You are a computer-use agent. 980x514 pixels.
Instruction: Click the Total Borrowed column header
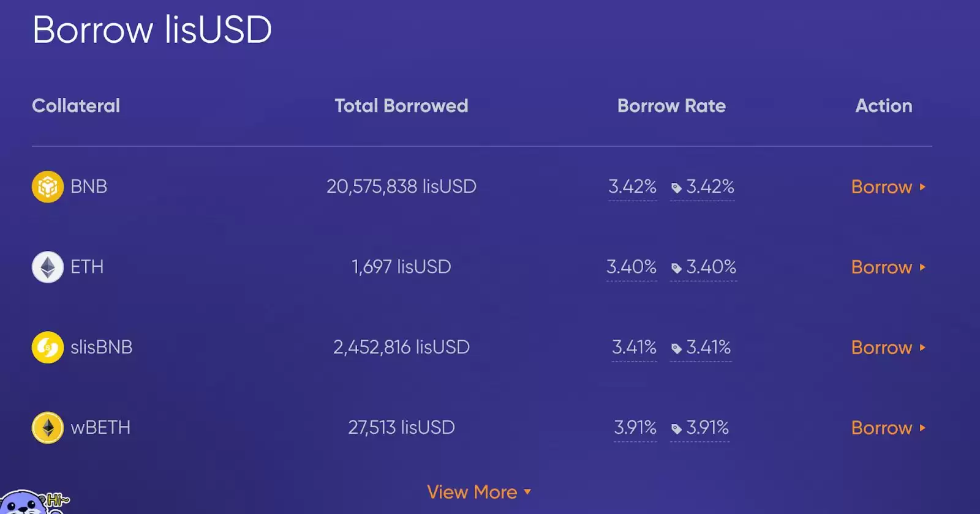[x=401, y=106]
